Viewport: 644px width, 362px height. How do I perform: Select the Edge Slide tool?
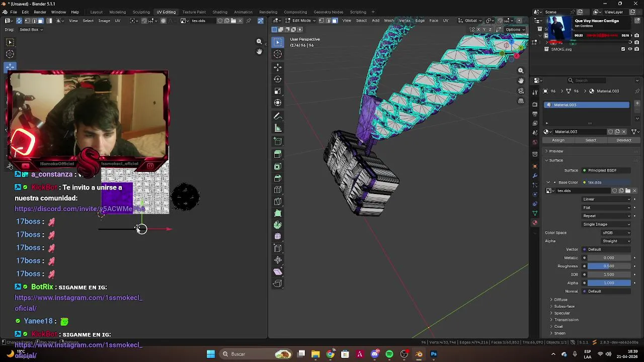pyautogui.click(x=278, y=248)
